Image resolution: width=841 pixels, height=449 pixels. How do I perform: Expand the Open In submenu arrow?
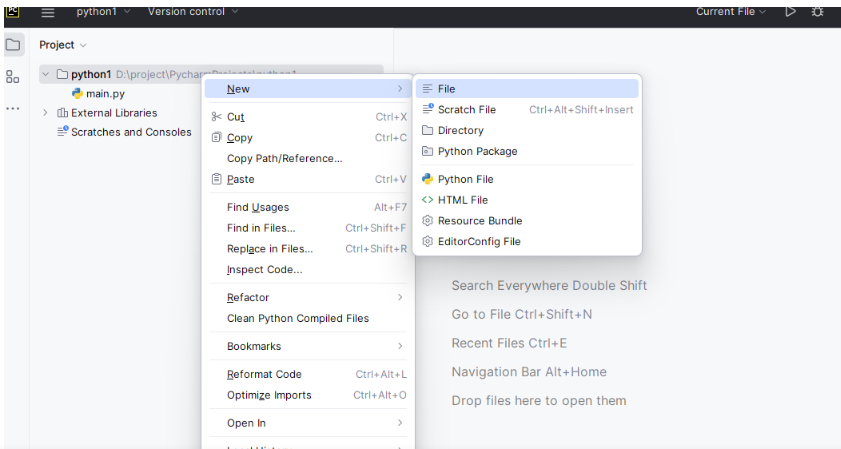(400, 423)
